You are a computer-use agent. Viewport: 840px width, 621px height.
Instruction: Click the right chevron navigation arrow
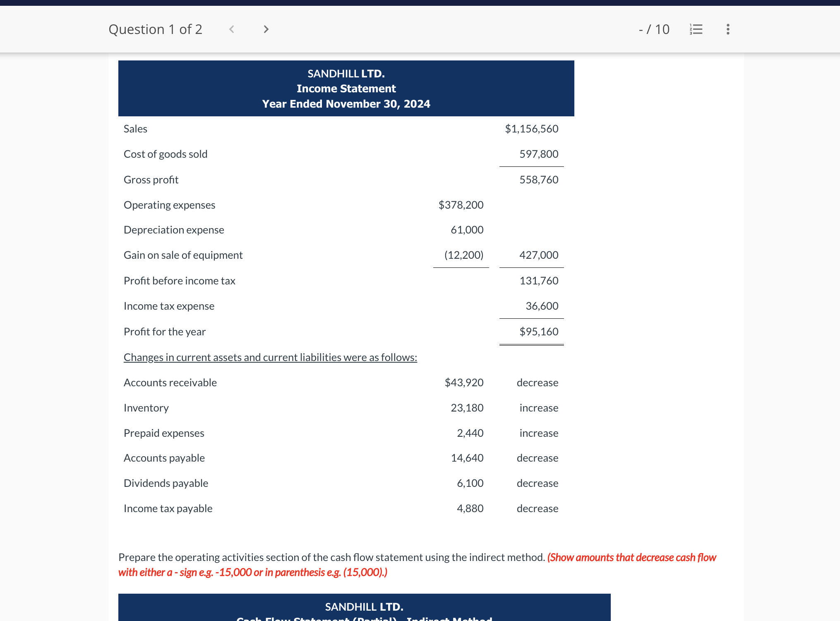coord(265,29)
